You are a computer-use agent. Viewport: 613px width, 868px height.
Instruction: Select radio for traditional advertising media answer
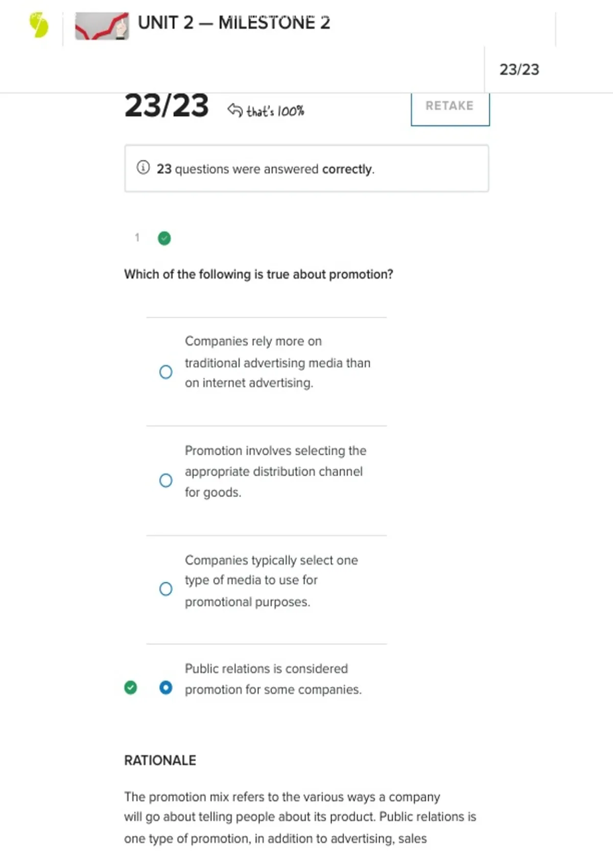(x=166, y=372)
